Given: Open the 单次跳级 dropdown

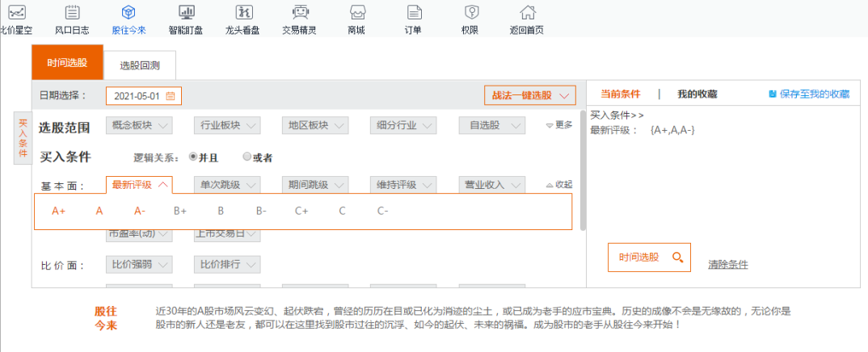Looking at the screenshot, I should [x=227, y=185].
